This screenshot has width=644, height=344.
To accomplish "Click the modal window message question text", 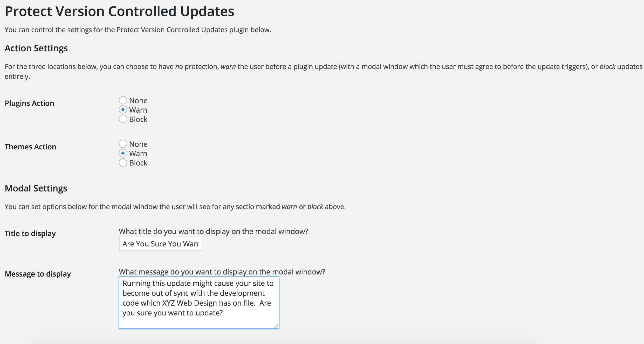I will pos(222,272).
